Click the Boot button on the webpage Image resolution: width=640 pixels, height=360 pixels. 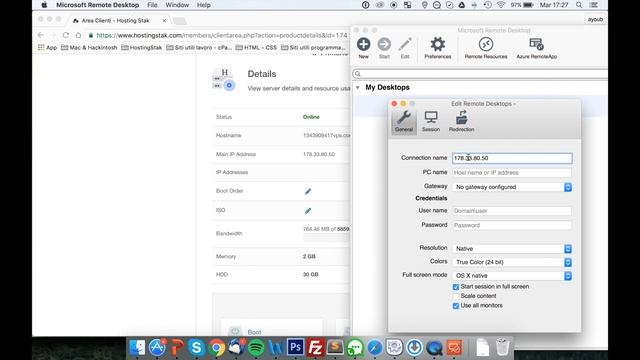[271, 329]
